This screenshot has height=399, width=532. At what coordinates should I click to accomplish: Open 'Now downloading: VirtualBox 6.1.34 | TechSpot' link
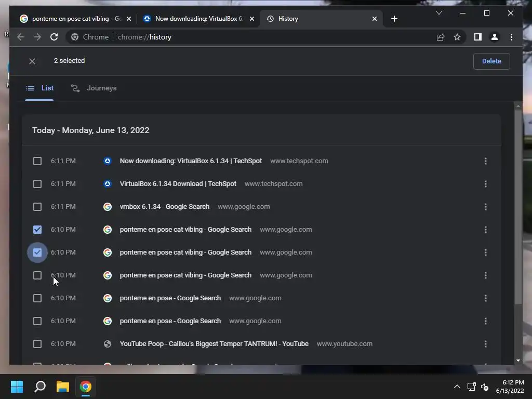[191, 161]
